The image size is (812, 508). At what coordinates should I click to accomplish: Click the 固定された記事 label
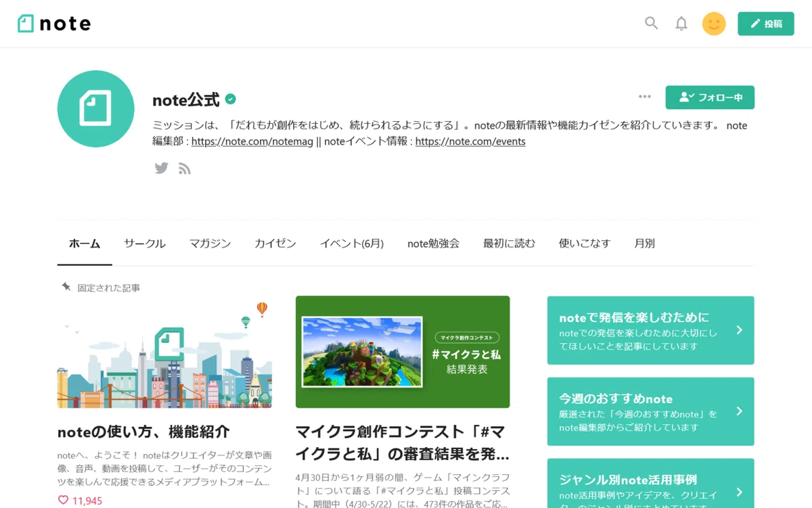click(x=108, y=288)
